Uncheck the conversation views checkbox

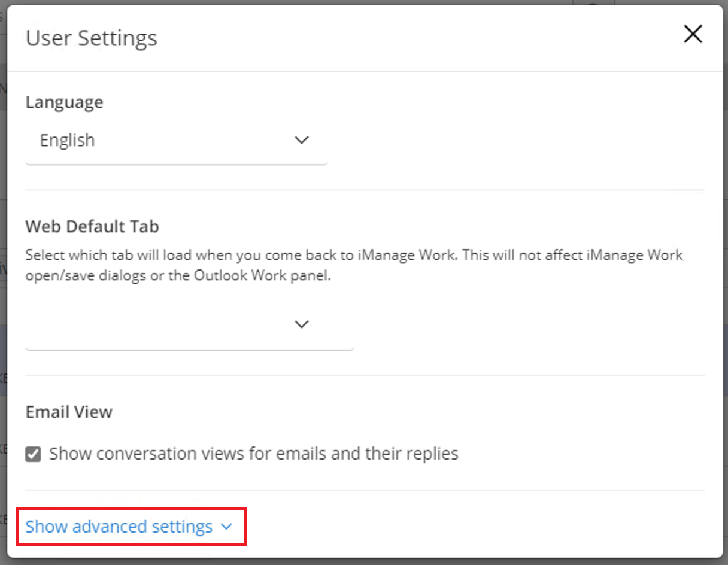[x=34, y=454]
